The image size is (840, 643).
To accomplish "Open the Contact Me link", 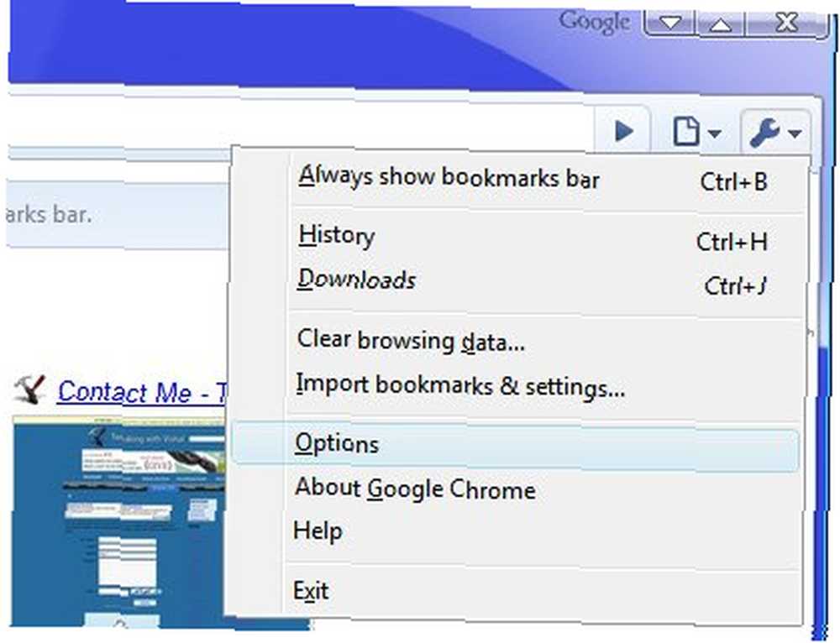I will tap(143, 391).
